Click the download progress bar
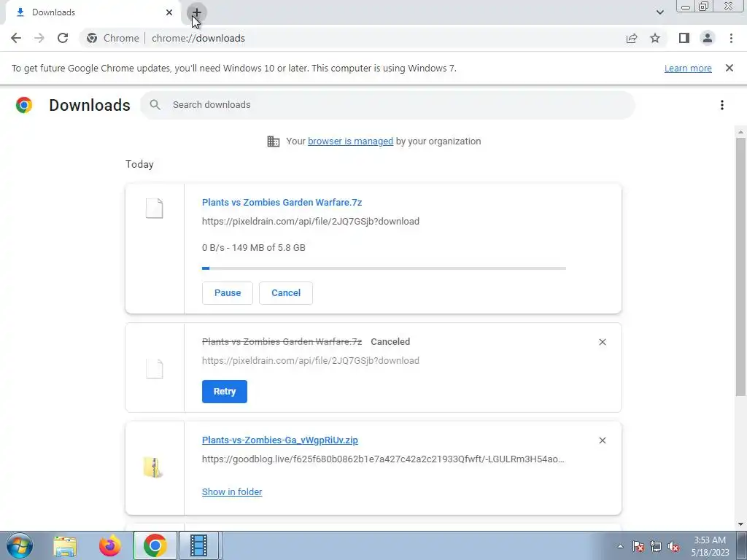The image size is (747, 560). pyautogui.click(x=384, y=268)
